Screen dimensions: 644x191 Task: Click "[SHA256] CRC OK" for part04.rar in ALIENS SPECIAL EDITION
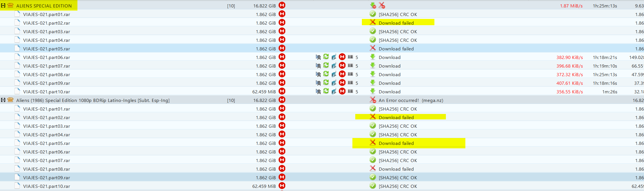tap(398, 40)
